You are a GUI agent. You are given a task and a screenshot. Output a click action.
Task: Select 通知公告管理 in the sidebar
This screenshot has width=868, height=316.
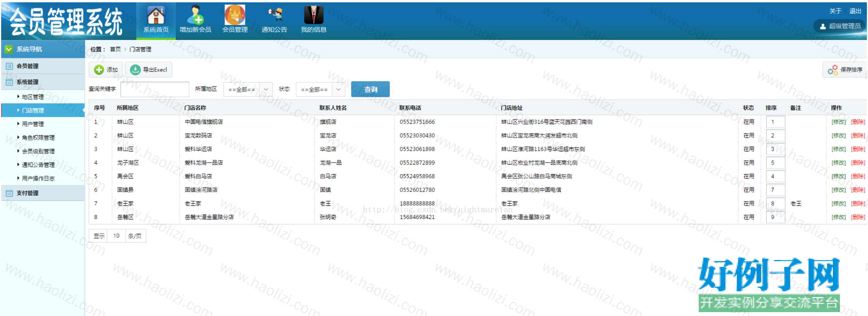coord(38,165)
